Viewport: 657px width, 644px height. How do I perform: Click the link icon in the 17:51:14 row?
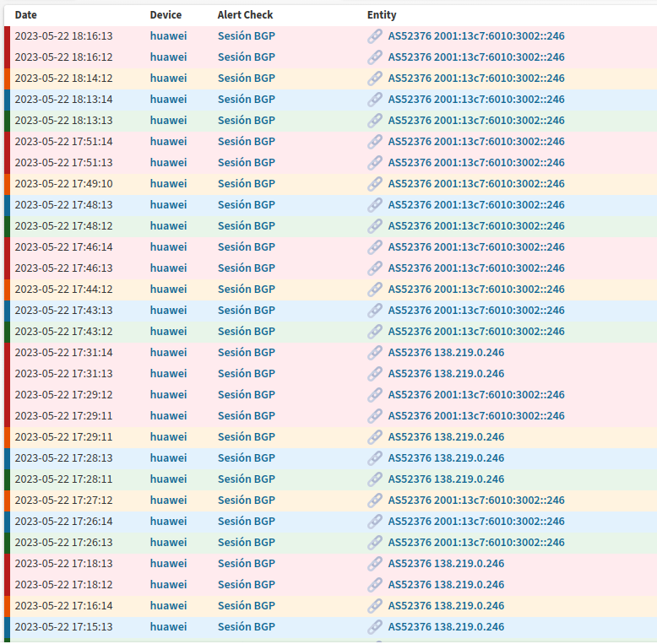click(375, 142)
